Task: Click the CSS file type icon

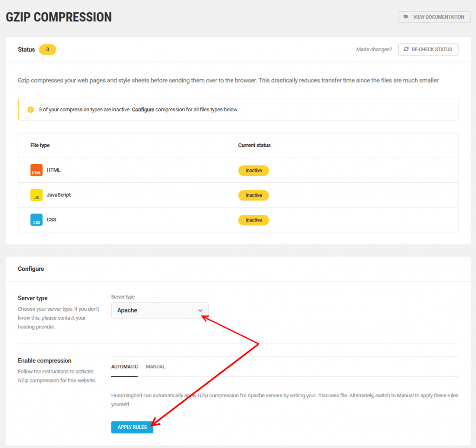Action: point(36,220)
